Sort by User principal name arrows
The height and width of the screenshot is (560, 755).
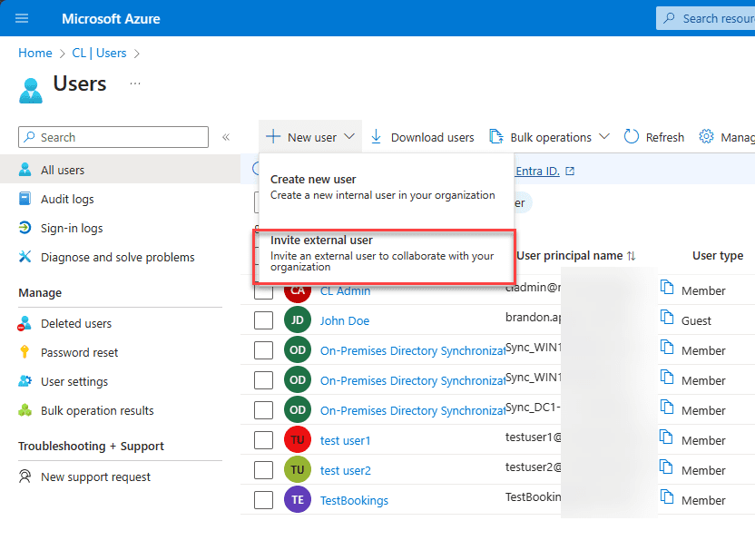click(632, 256)
